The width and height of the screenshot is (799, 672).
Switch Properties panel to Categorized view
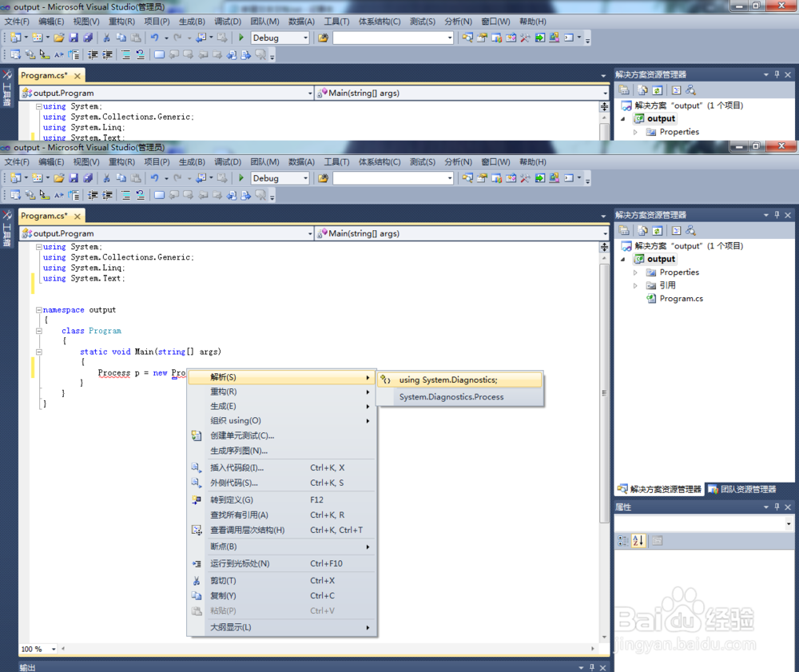coord(622,540)
